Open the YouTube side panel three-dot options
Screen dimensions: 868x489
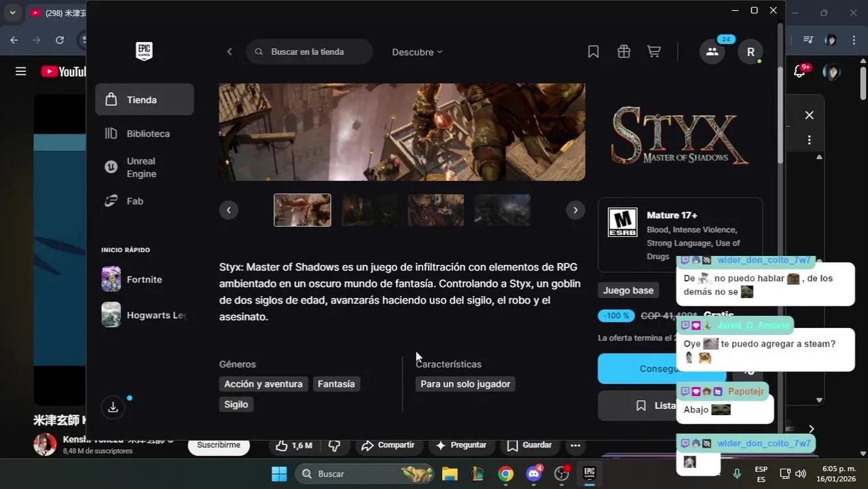pos(809,140)
